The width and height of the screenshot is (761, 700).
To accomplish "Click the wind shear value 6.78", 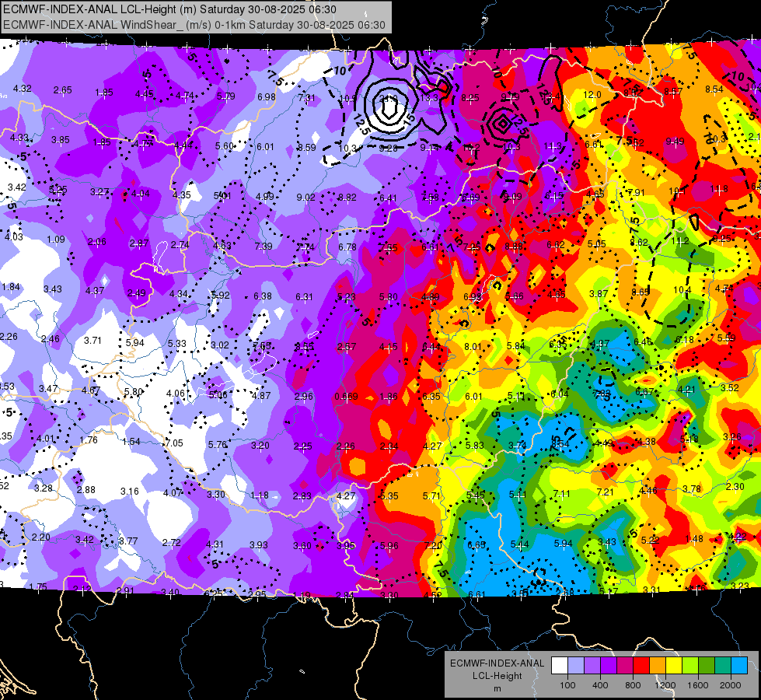I will pyautogui.click(x=347, y=247).
